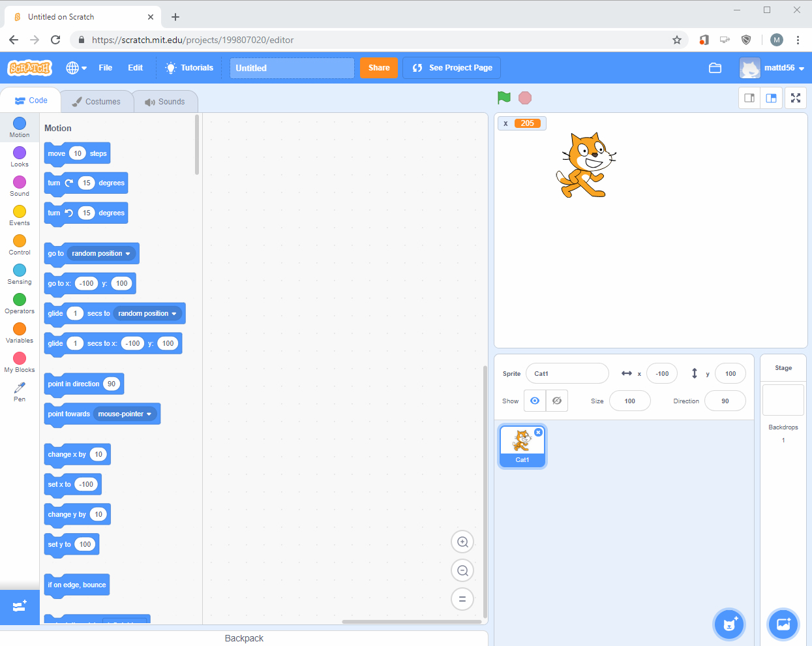Click the See Project Page button
Viewport: 812px width, 646px height.
[x=452, y=68]
